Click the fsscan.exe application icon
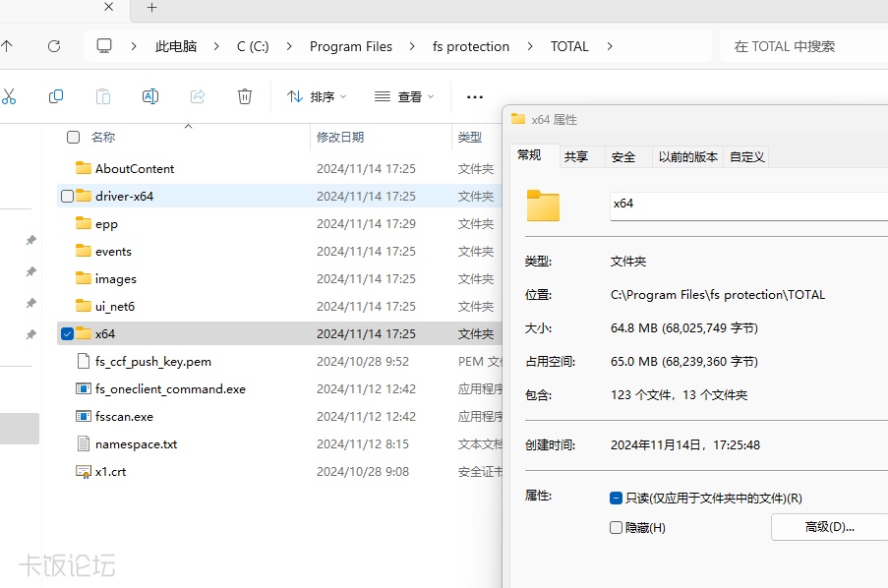 click(x=84, y=416)
